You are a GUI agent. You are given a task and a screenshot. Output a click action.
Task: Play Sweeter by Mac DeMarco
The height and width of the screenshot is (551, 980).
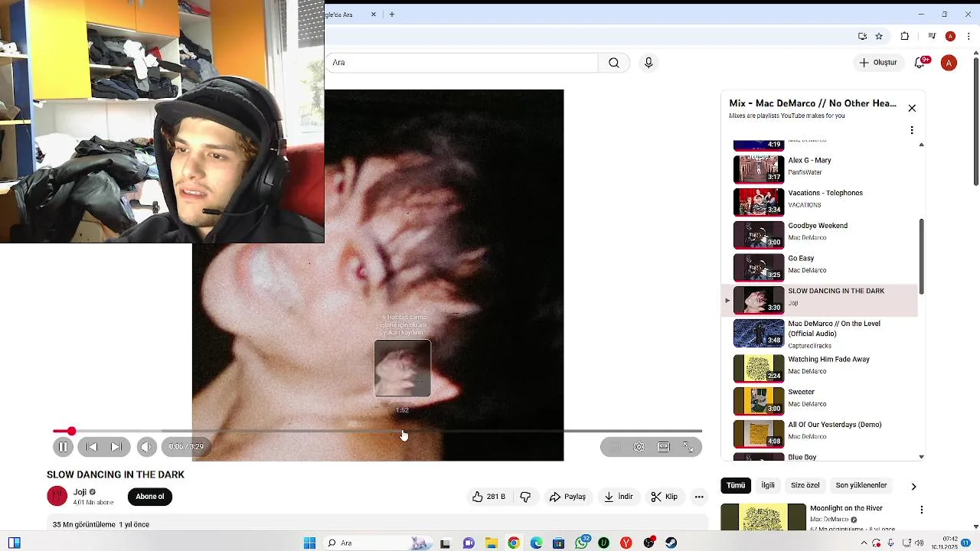tap(819, 401)
